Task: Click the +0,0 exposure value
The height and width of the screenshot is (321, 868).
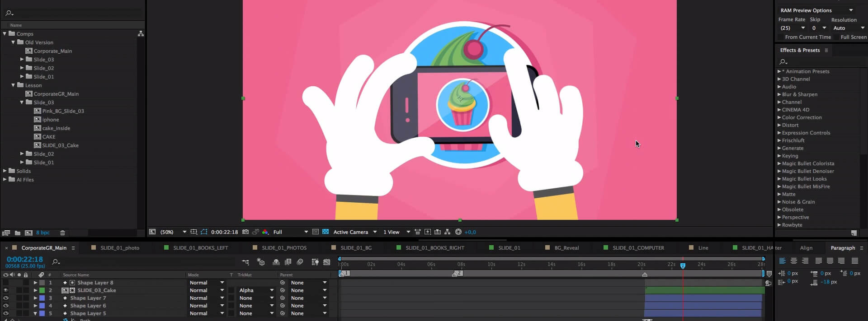Action: point(470,232)
